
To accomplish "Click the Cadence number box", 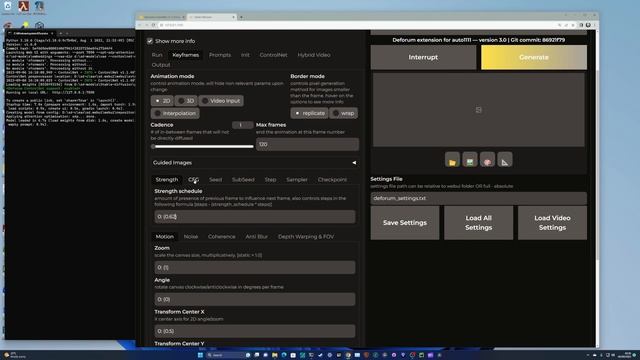I will pos(242,125).
